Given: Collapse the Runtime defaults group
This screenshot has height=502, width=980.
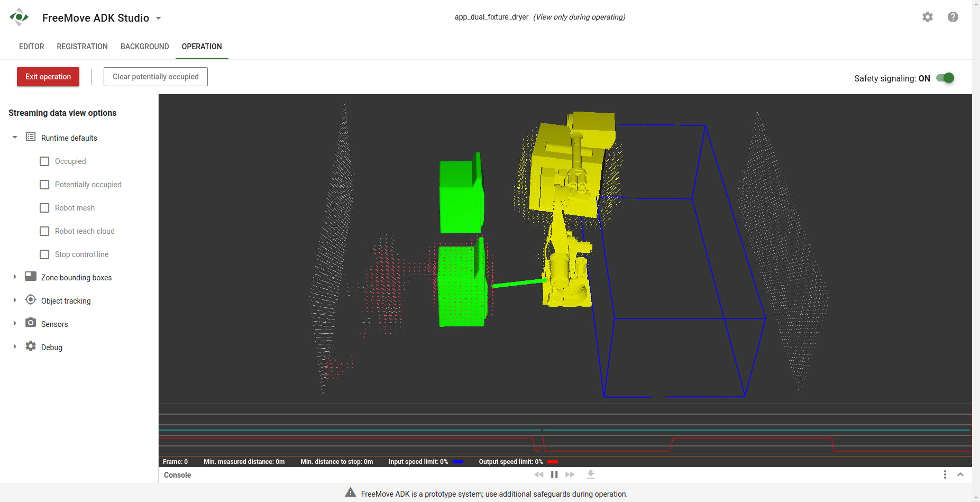Looking at the screenshot, I should pyautogui.click(x=15, y=138).
